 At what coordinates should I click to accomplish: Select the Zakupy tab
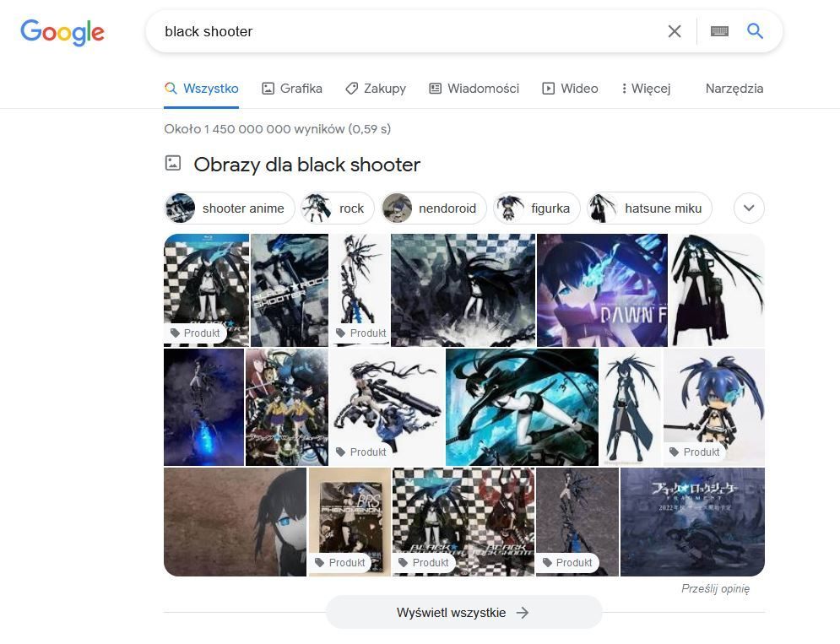pyautogui.click(x=376, y=89)
